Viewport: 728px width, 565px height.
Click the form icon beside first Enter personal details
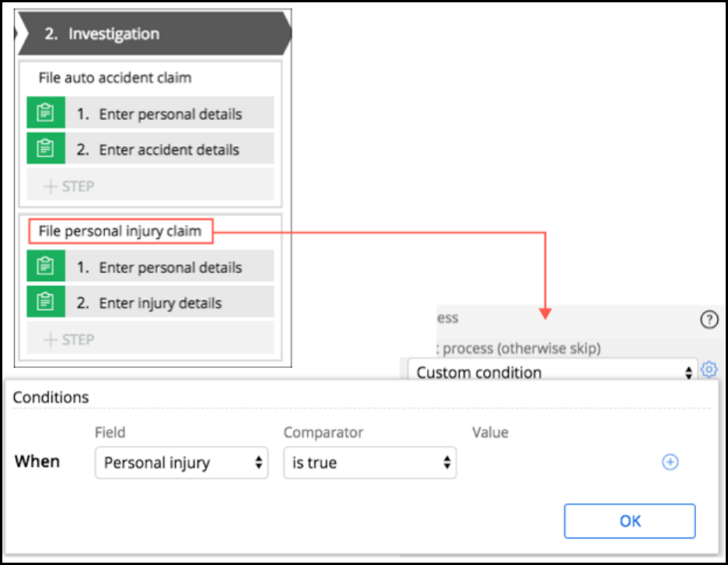(46, 113)
